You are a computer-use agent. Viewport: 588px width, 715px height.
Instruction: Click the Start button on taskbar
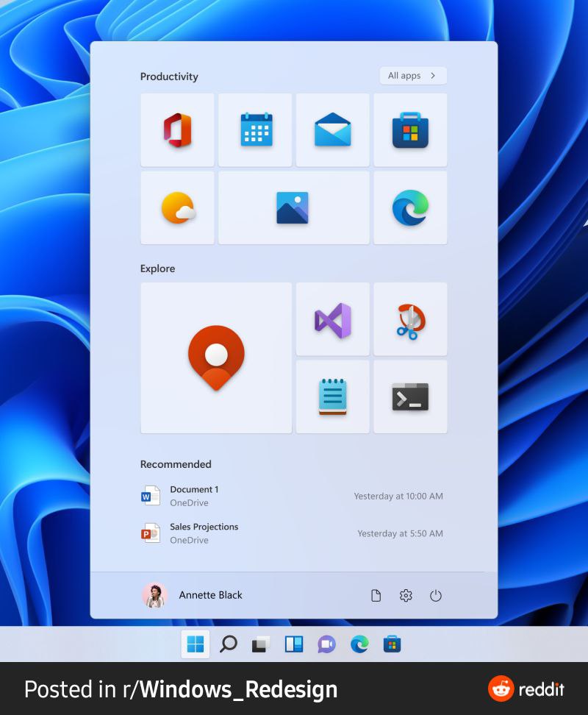point(196,644)
